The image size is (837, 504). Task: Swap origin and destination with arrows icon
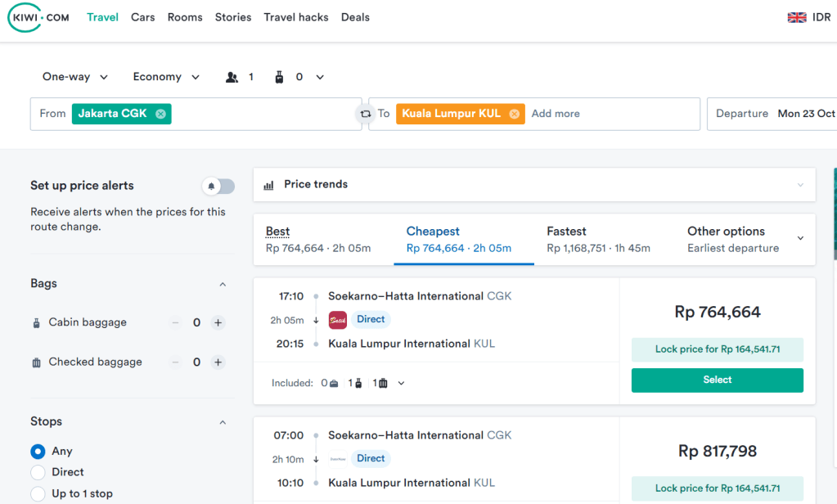coord(365,115)
